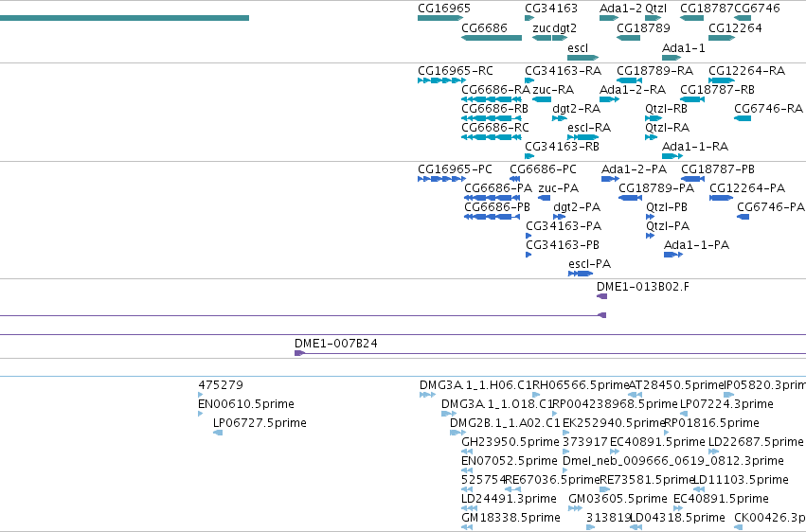
Task: Select the LD22687.5prime EST label
Action: 756,442
